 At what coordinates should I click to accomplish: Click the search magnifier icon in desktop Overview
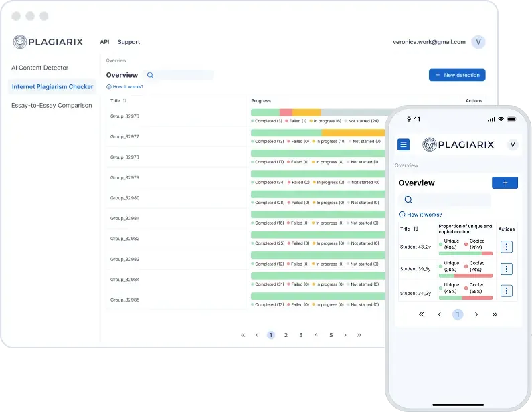pyautogui.click(x=150, y=75)
